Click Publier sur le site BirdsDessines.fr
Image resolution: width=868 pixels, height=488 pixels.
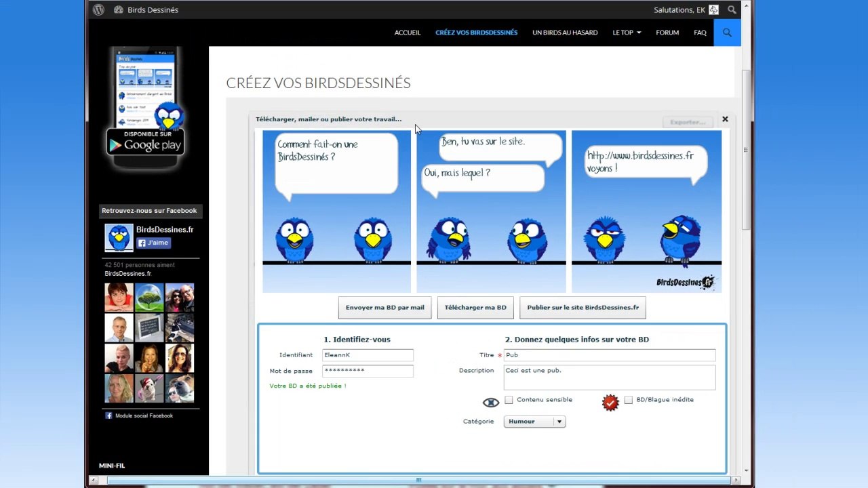point(583,308)
